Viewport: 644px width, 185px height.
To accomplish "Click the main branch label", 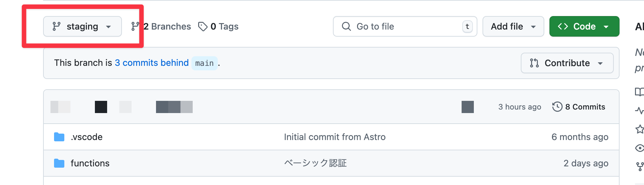I will [x=204, y=63].
